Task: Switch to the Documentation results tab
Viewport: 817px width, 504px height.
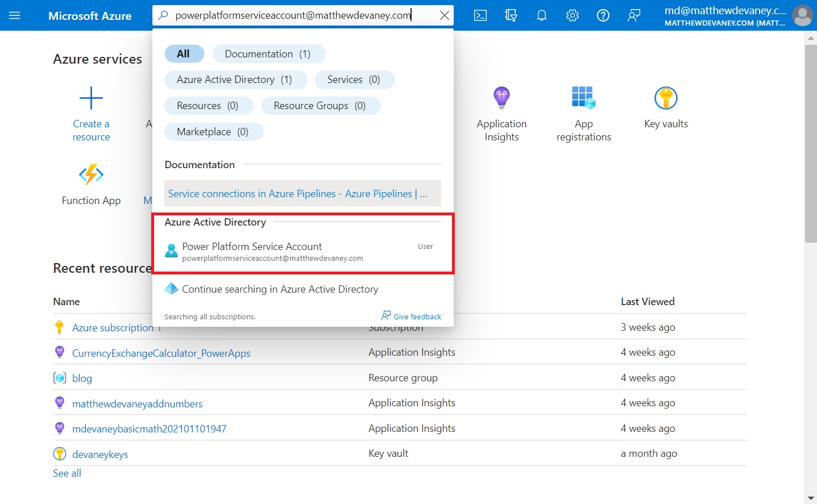Action: pyautogui.click(x=268, y=53)
